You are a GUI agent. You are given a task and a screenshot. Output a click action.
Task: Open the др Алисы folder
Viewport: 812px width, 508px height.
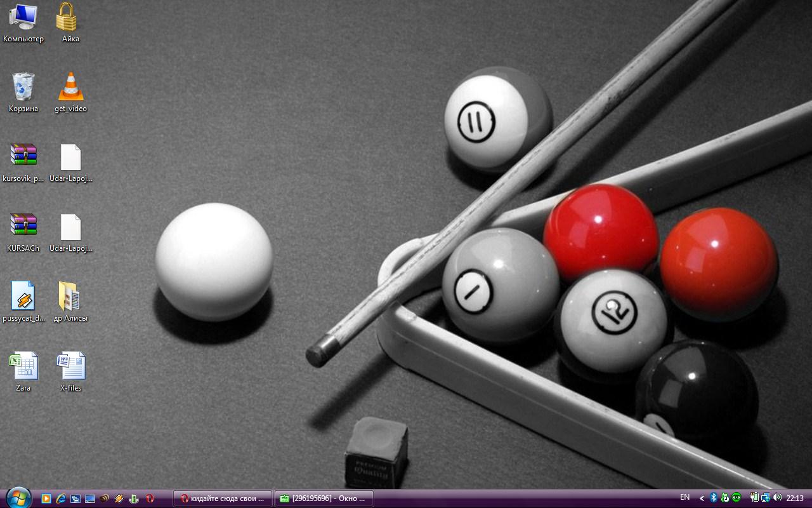70,296
